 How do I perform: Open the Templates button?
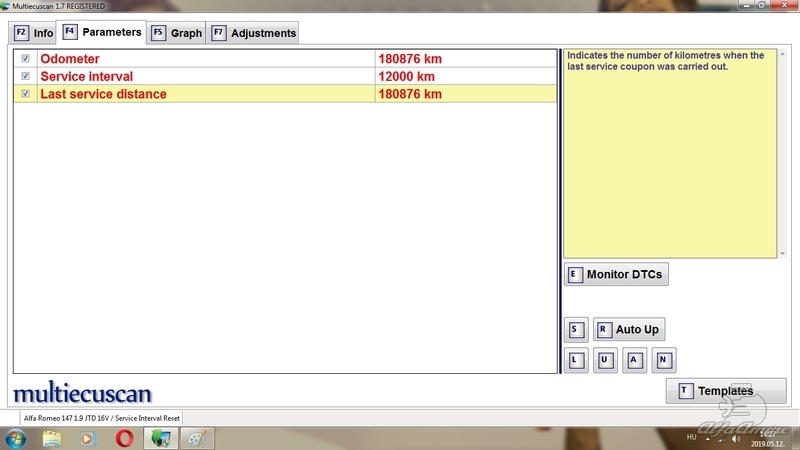click(726, 391)
